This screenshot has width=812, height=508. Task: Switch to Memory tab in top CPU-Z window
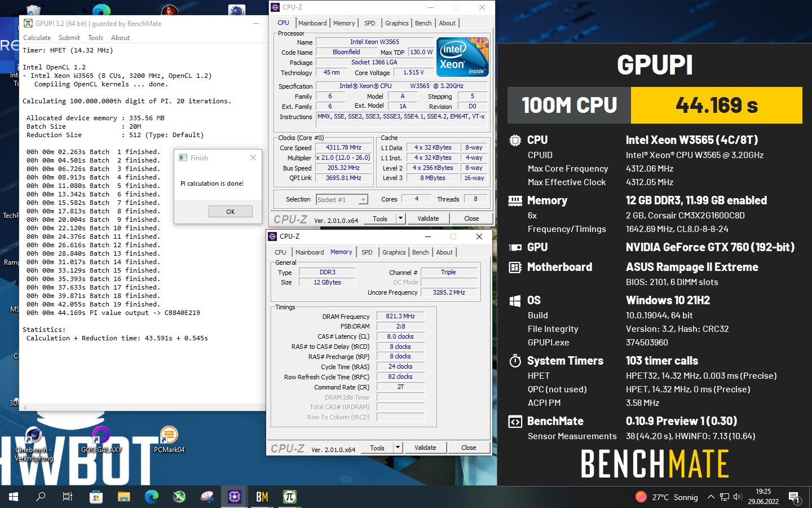pyautogui.click(x=344, y=23)
